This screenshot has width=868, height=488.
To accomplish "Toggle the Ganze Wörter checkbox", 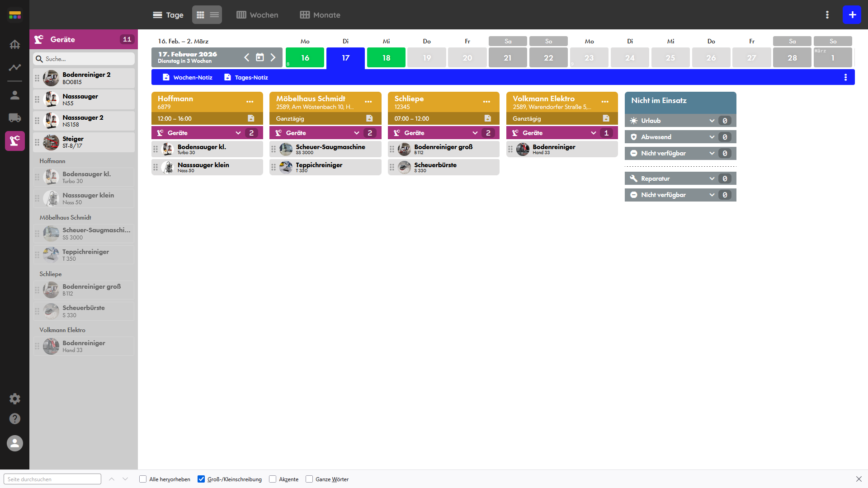I will pos(309,479).
